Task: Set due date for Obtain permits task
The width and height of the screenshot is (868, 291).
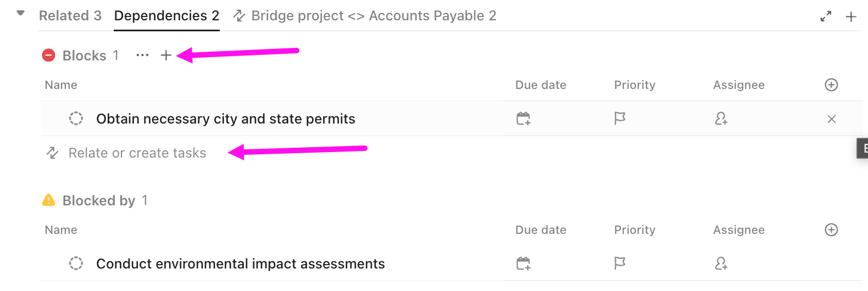Action: click(x=524, y=119)
